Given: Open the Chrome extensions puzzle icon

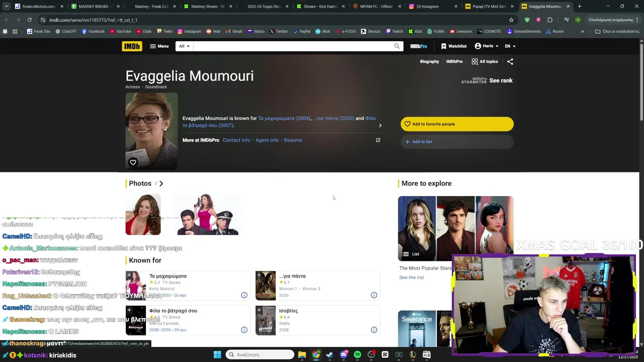Looking at the screenshot, I should tap(549, 20).
